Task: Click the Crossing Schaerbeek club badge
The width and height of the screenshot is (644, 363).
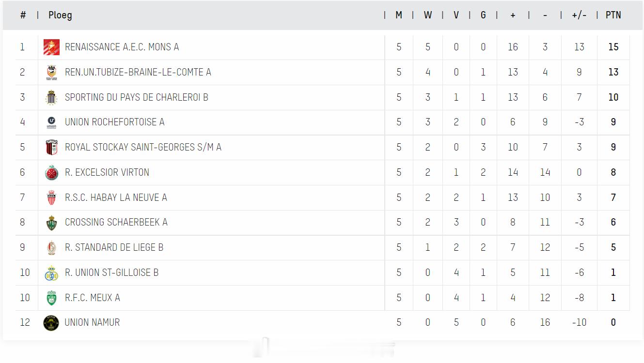Action: [51, 223]
